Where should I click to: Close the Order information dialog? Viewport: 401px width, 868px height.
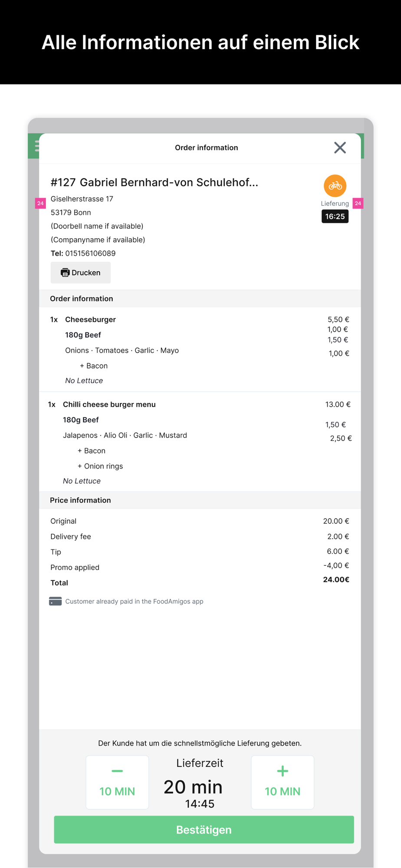340,148
